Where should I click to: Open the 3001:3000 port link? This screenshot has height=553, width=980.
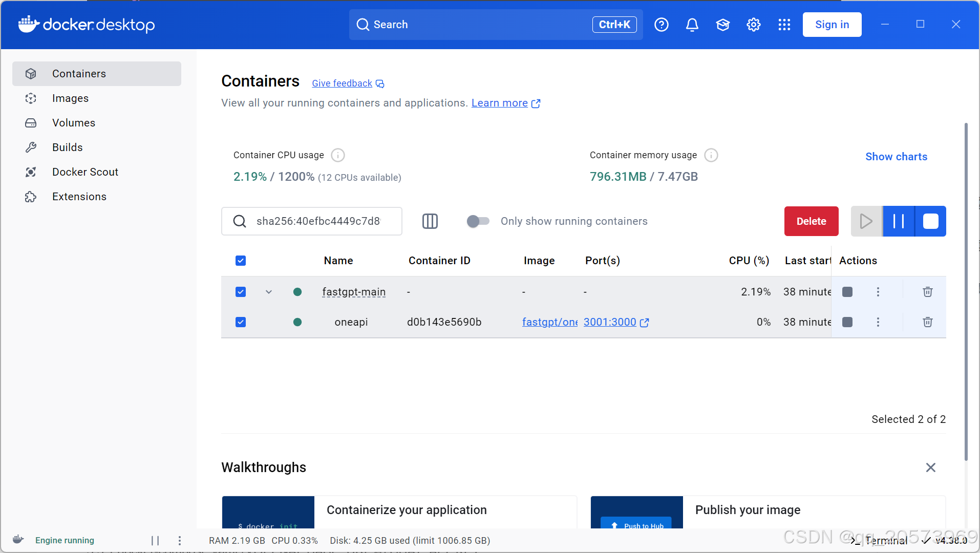[x=610, y=322]
